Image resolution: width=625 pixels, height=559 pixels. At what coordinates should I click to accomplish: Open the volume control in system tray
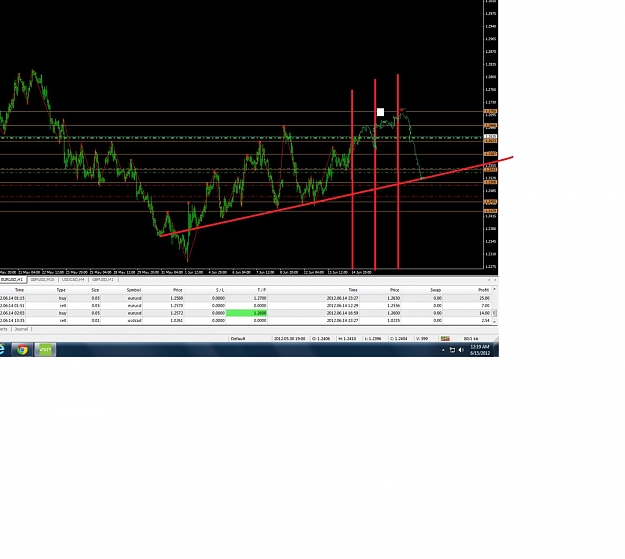point(461,350)
